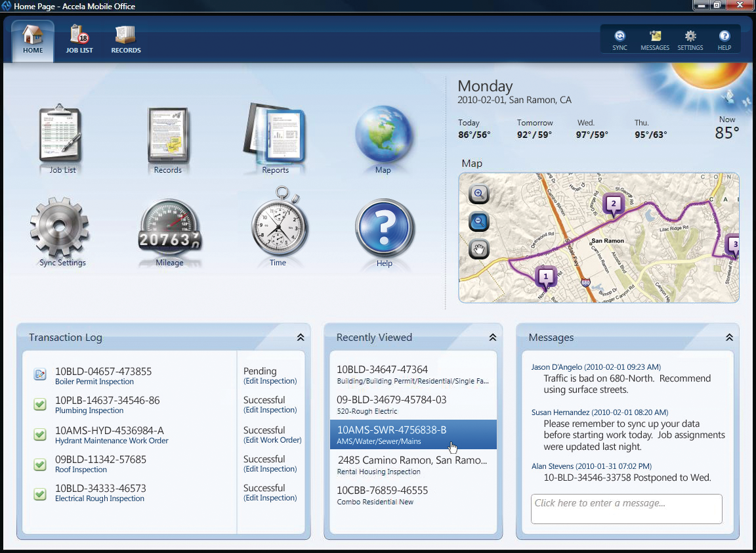This screenshot has width=756, height=553.
Task: Click the Sync button in top toolbar
Action: tap(619, 40)
